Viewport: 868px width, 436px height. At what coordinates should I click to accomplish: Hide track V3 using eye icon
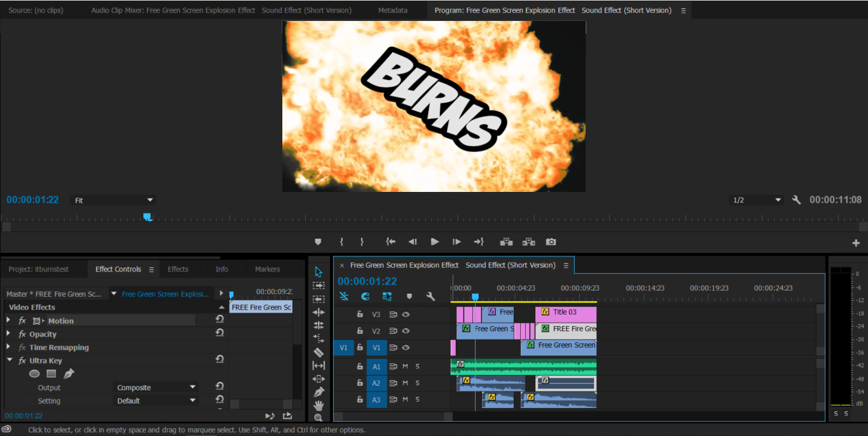[x=405, y=314]
